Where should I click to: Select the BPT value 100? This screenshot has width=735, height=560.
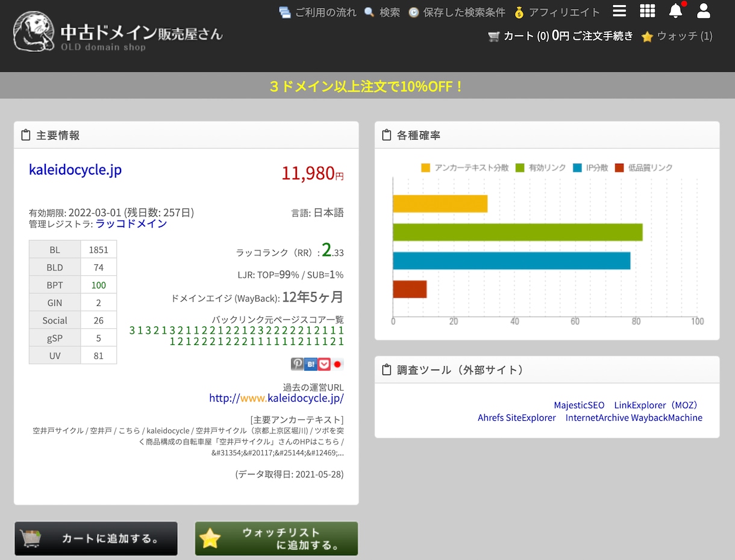pos(99,285)
